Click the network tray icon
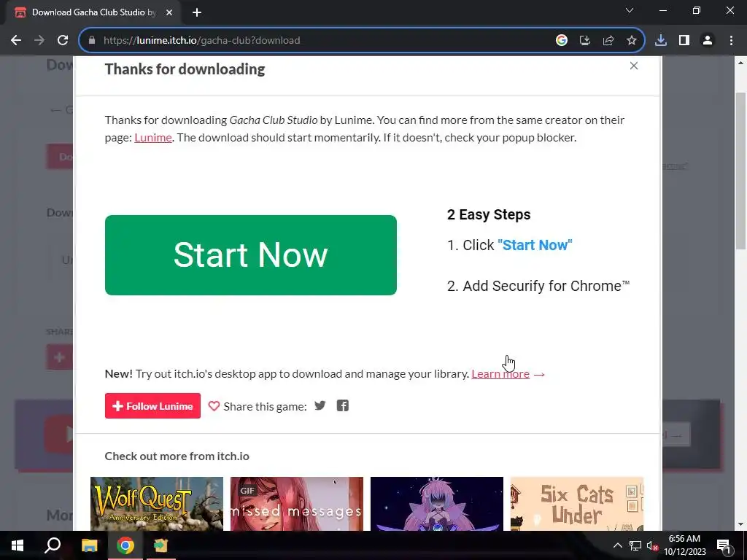Viewport: 747px width, 560px height. tap(635, 545)
